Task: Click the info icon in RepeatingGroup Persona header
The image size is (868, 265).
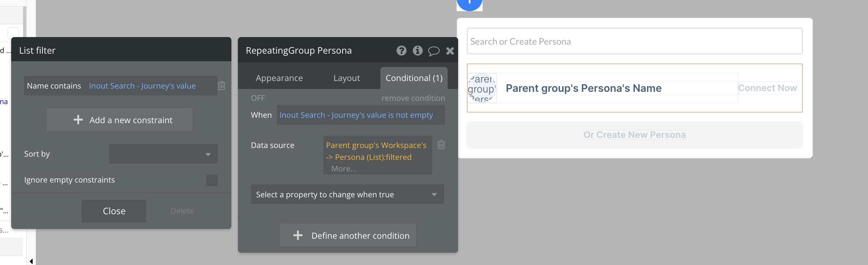Action: [x=417, y=51]
